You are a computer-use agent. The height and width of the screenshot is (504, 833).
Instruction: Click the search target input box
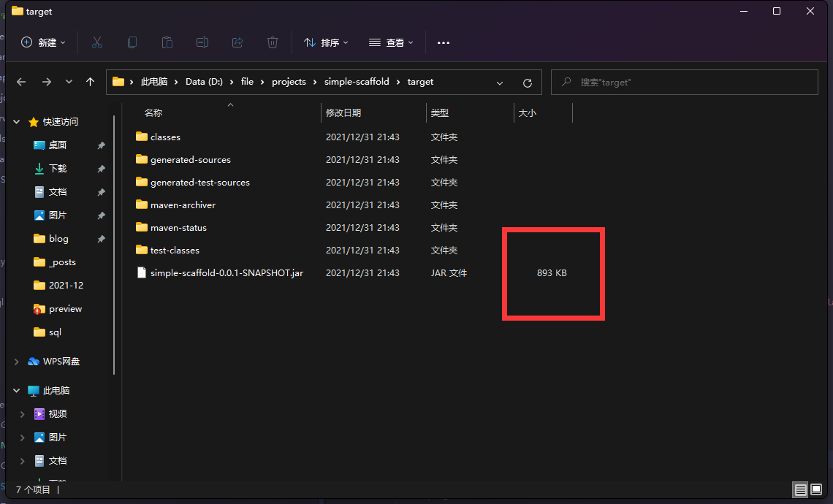pos(691,83)
